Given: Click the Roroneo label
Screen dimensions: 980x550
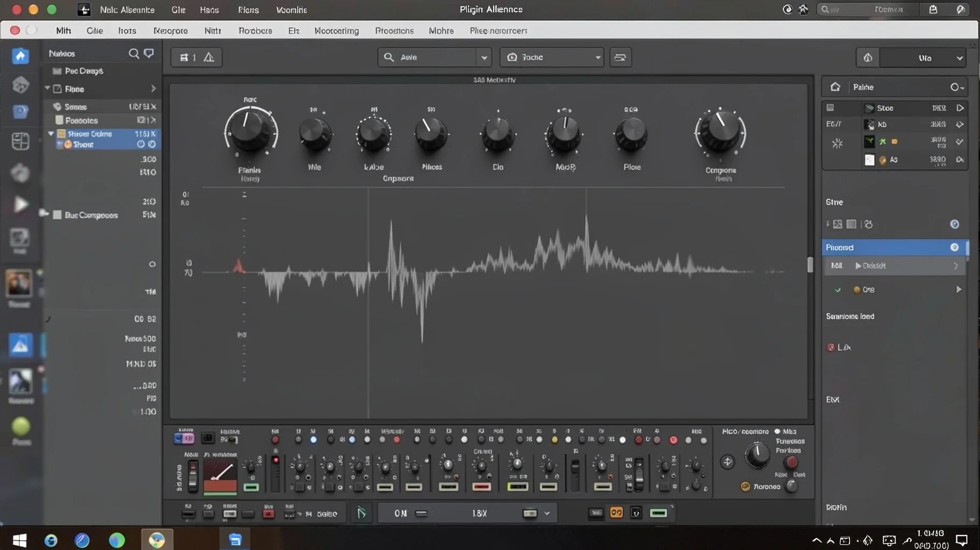Looking at the screenshot, I should click(767, 487).
